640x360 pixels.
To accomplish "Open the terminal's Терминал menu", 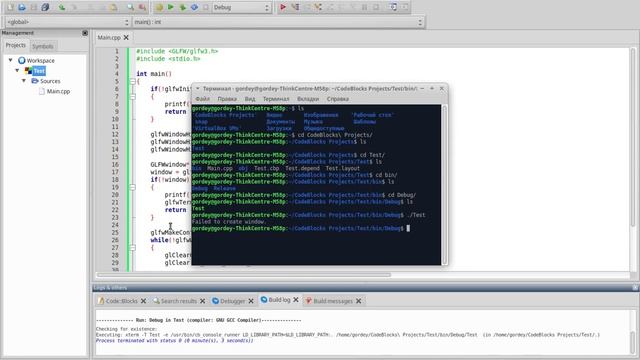I will tap(276, 99).
